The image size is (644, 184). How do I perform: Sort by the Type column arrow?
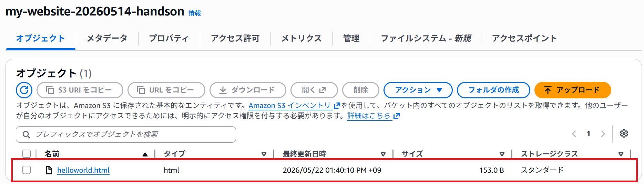pos(264,154)
